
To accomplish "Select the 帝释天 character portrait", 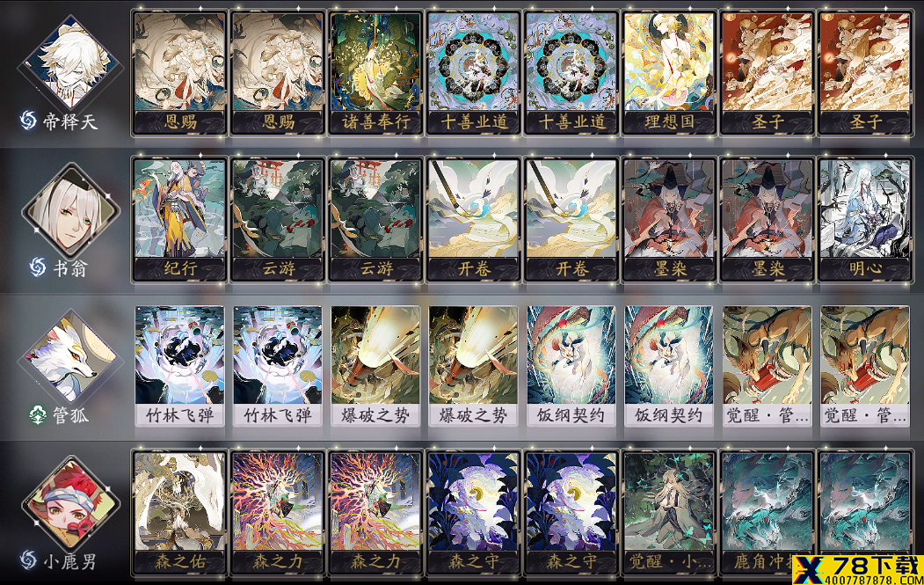I will 70,62.
